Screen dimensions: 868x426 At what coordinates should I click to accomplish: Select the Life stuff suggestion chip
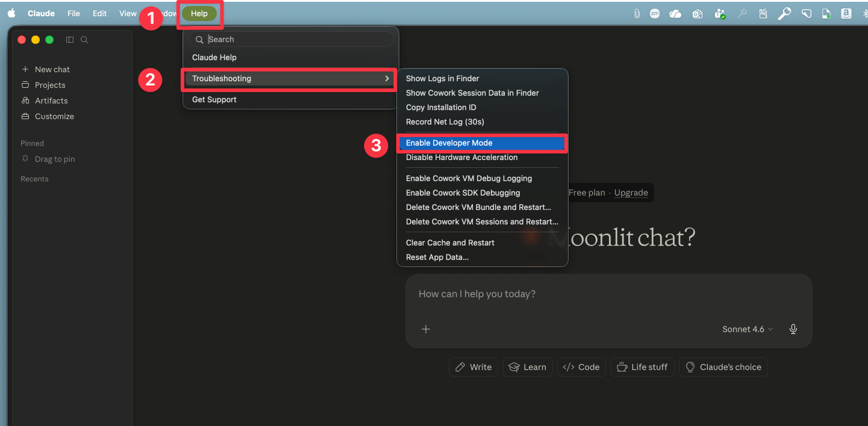pyautogui.click(x=642, y=367)
